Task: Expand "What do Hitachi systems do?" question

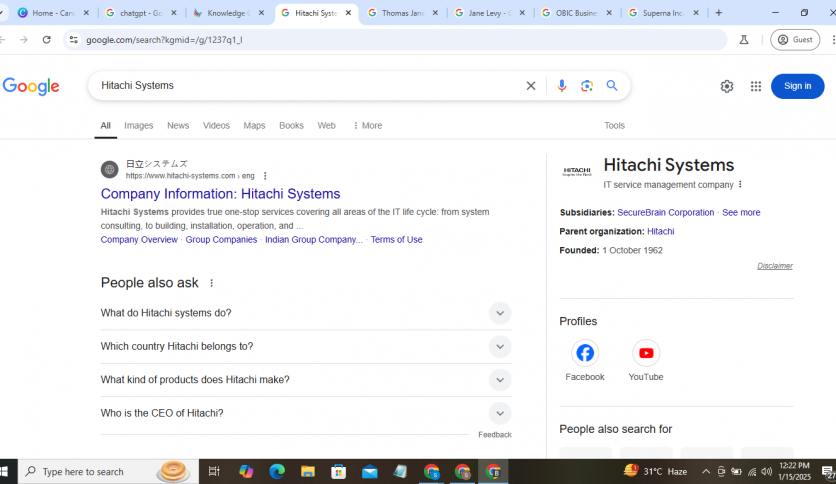Action: pyautogui.click(x=306, y=313)
